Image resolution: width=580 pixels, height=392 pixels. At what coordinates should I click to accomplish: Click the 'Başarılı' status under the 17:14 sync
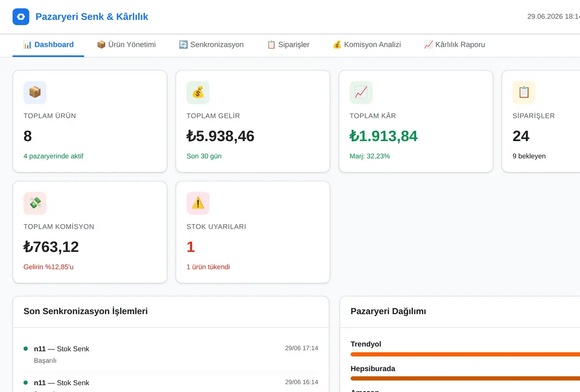(45, 361)
